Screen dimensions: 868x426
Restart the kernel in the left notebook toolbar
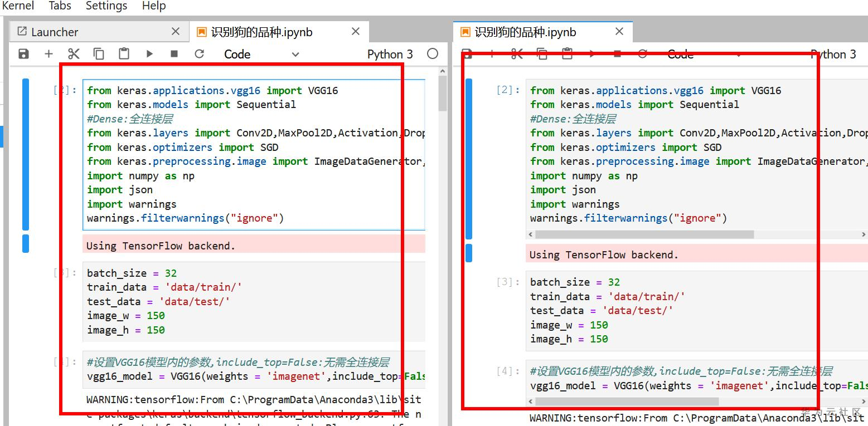(x=199, y=54)
